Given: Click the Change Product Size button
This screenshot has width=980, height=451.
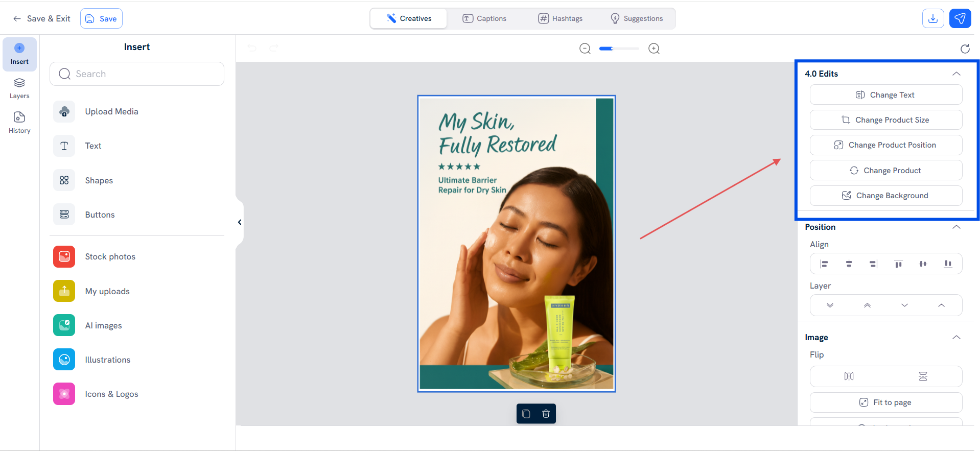Looking at the screenshot, I should tap(885, 120).
